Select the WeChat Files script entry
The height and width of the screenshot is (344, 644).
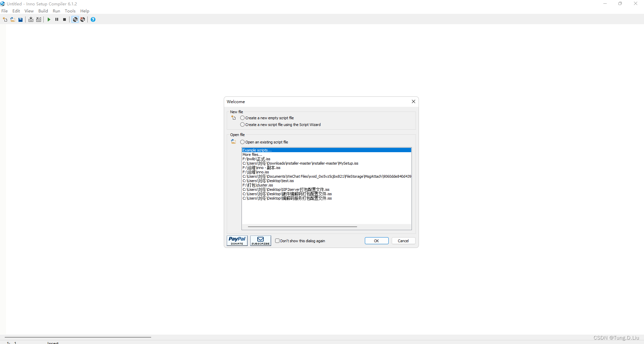tap(327, 176)
